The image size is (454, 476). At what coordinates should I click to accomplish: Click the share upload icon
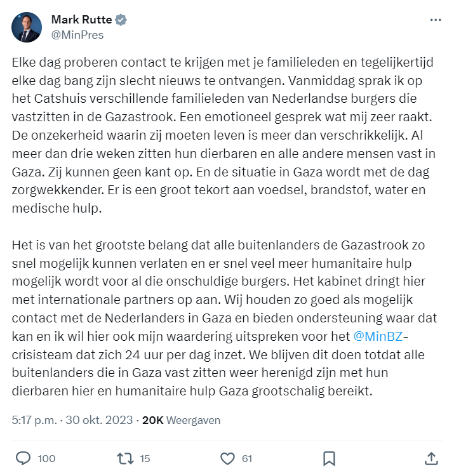pos(431,458)
